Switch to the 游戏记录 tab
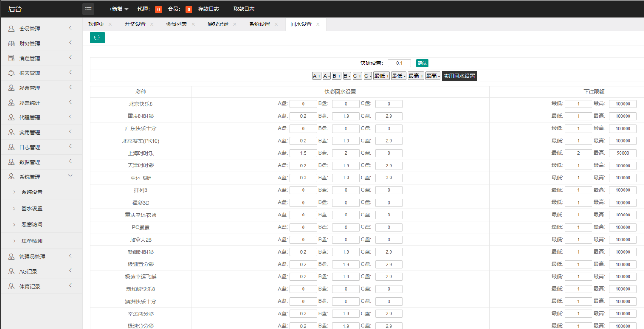 [x=218, y=24]
